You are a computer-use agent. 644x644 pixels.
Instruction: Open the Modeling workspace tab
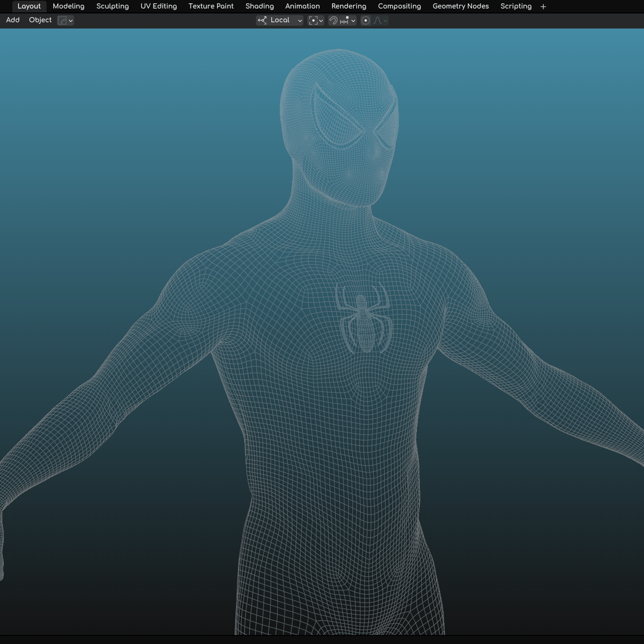click(68, 6)
